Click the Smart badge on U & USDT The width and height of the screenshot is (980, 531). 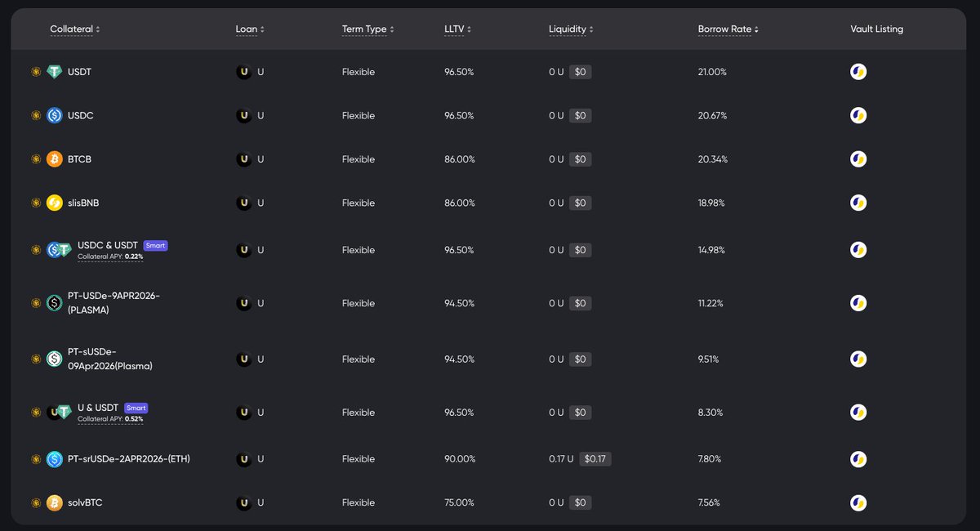(x=136, y=408)
